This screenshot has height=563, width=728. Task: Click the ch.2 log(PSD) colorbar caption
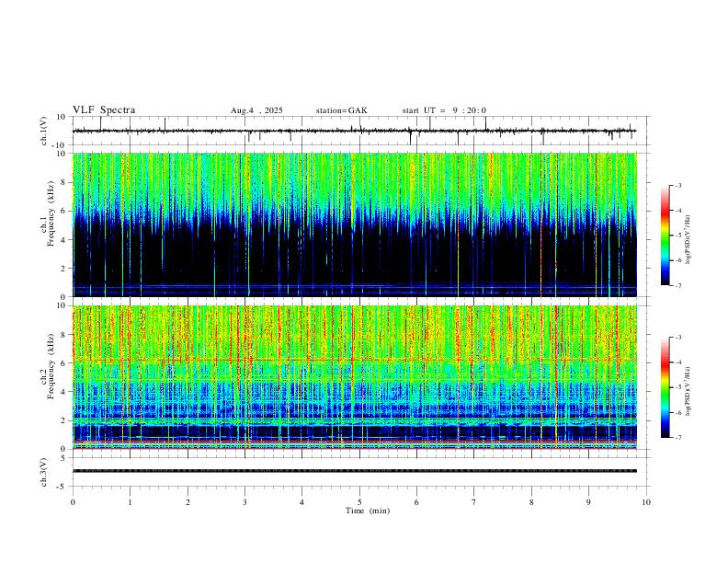[688, 391]
